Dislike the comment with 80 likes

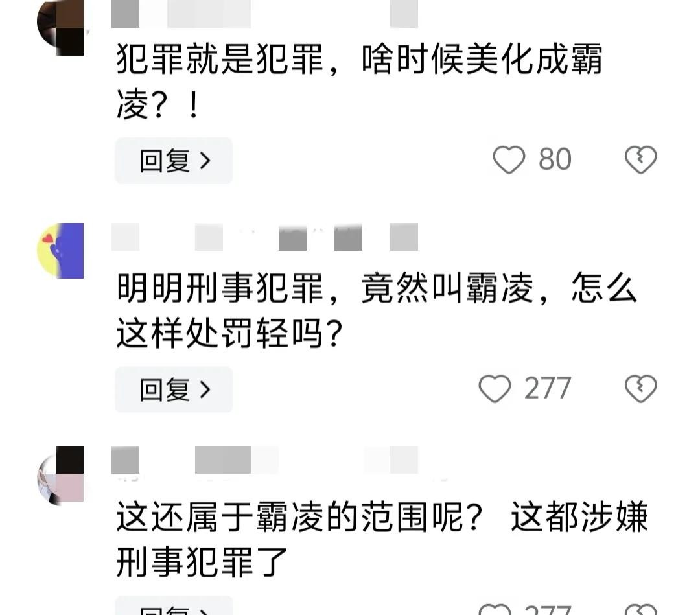pos(640,160)
